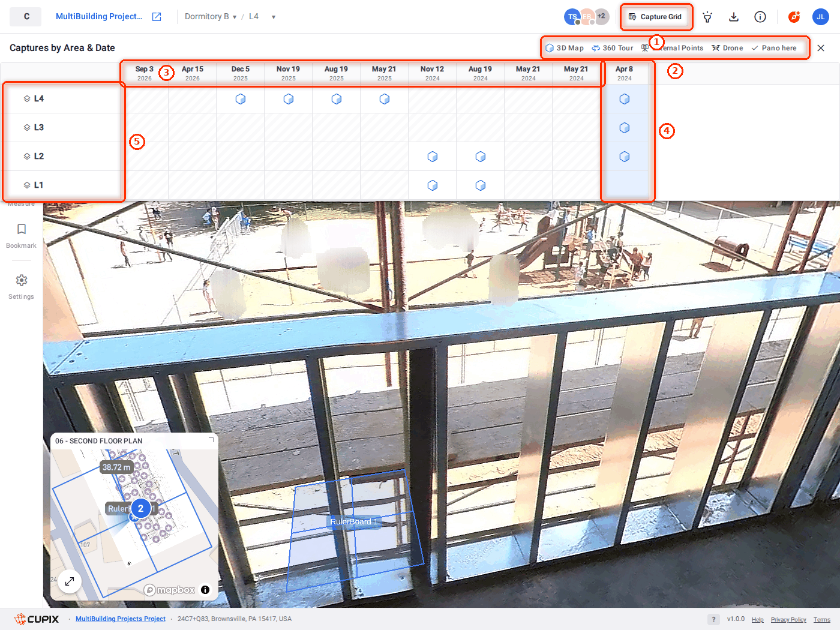
Task: Toggle the 360 Tour capture type filter
Action: [613, 48]
